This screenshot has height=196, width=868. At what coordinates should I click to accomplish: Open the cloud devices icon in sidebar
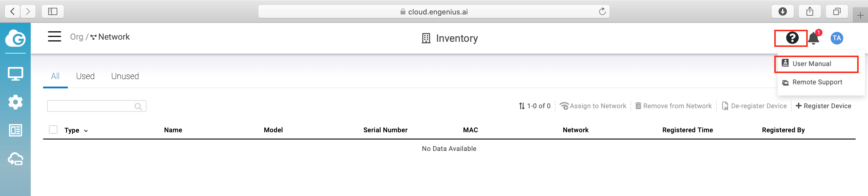[x=15, y=159]
